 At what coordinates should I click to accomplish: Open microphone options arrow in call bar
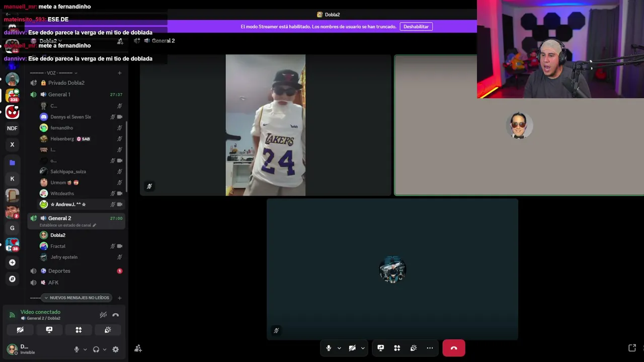(x=339, y=348)
